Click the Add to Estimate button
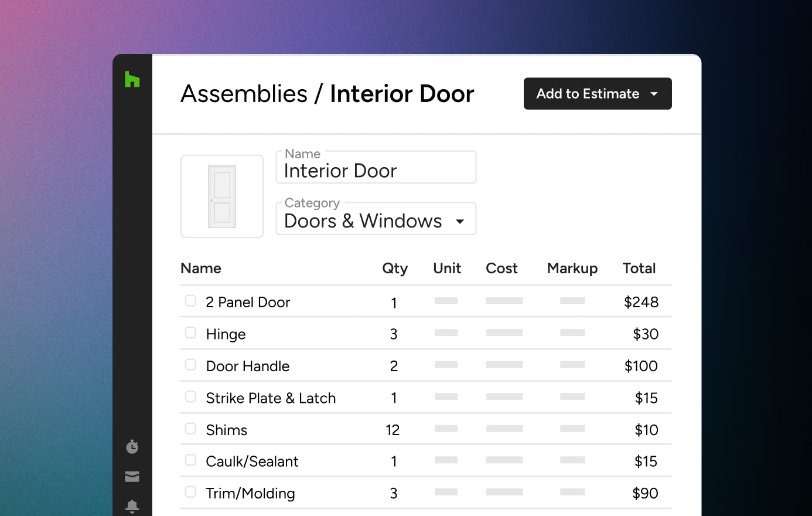 pyautogui.click(x=588, y=94)
